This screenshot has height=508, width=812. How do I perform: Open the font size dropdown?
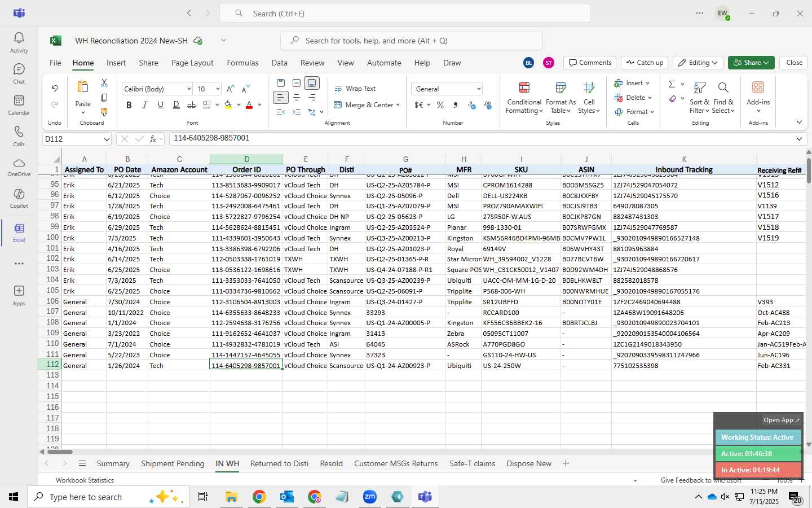(x=217, y=89)
